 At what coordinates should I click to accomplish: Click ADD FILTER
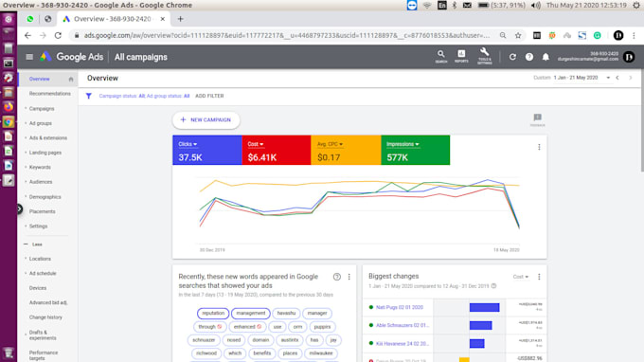coord(209,96)
